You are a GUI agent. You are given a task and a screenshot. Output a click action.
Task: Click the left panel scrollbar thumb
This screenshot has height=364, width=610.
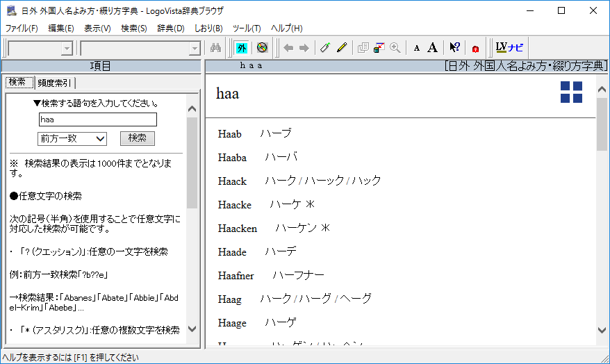192,163
